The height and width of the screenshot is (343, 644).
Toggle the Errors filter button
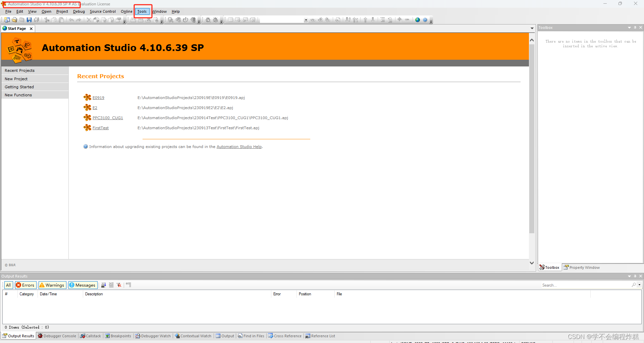tap(25, 285)
